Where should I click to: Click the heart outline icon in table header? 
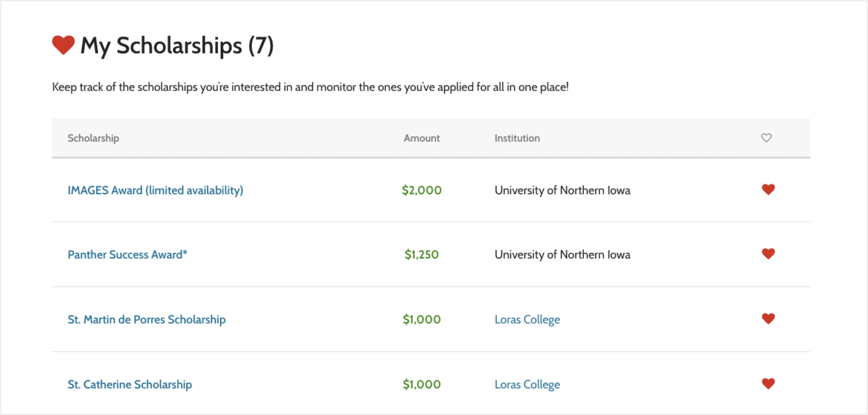pyautogui.click(x=766, y=138)
